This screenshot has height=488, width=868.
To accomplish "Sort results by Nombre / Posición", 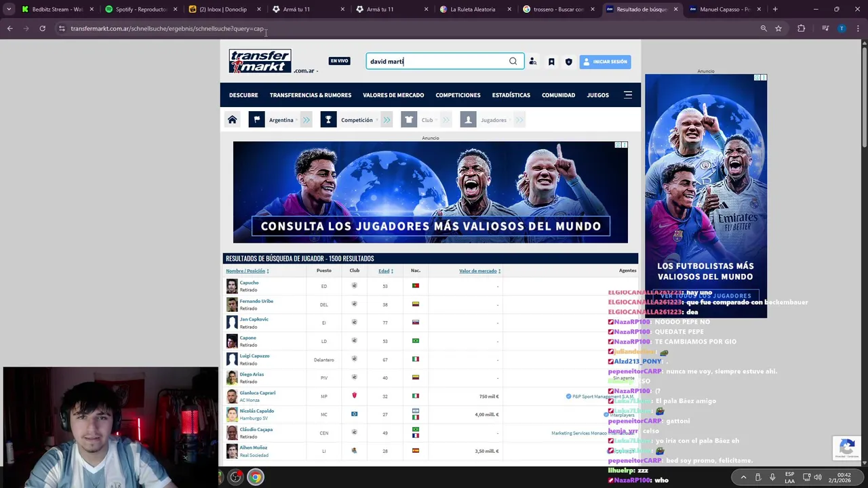I will (247, 270).
